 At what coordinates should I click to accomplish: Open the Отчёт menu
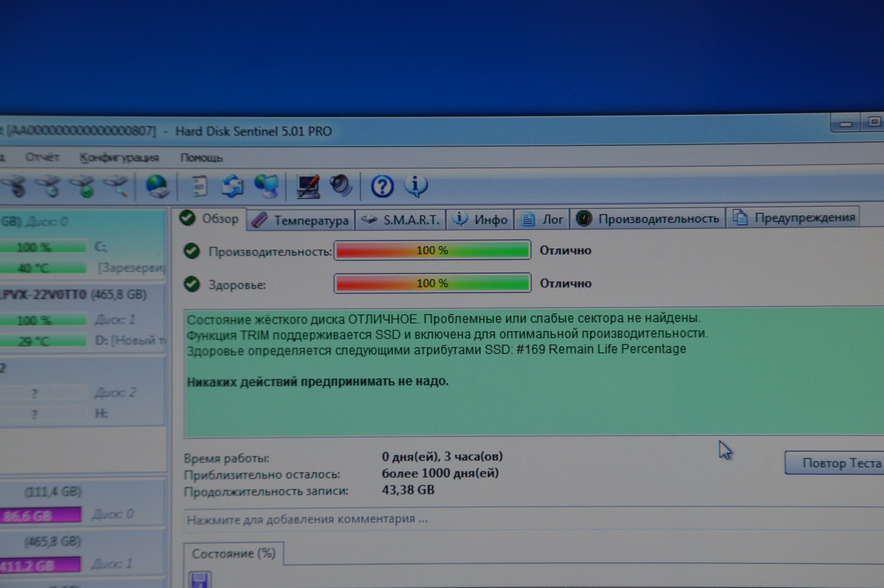[x=42, y=157]
